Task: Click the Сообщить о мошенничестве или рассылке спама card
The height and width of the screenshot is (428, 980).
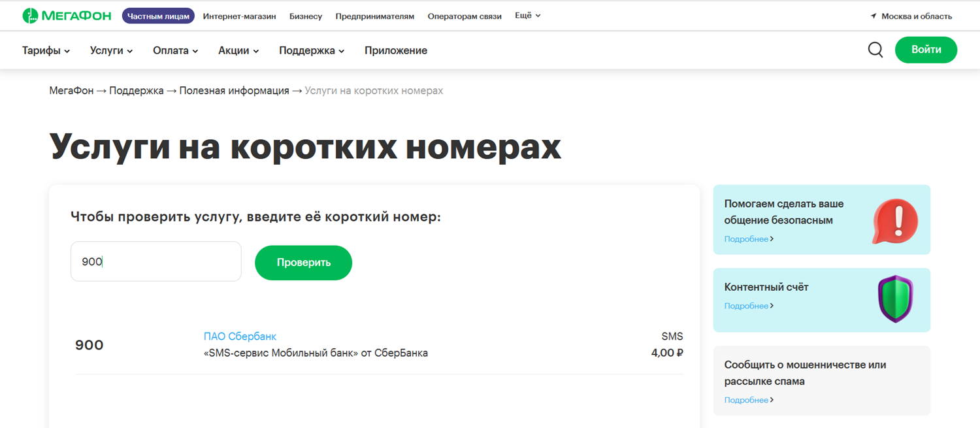Action: click(x=822, y=380)
